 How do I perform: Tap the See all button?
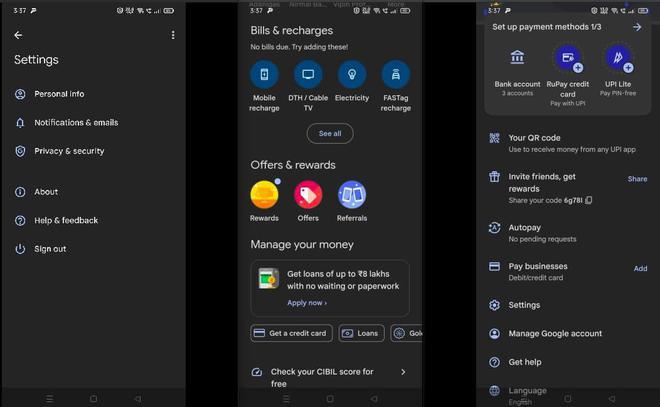tap(330, 133)
